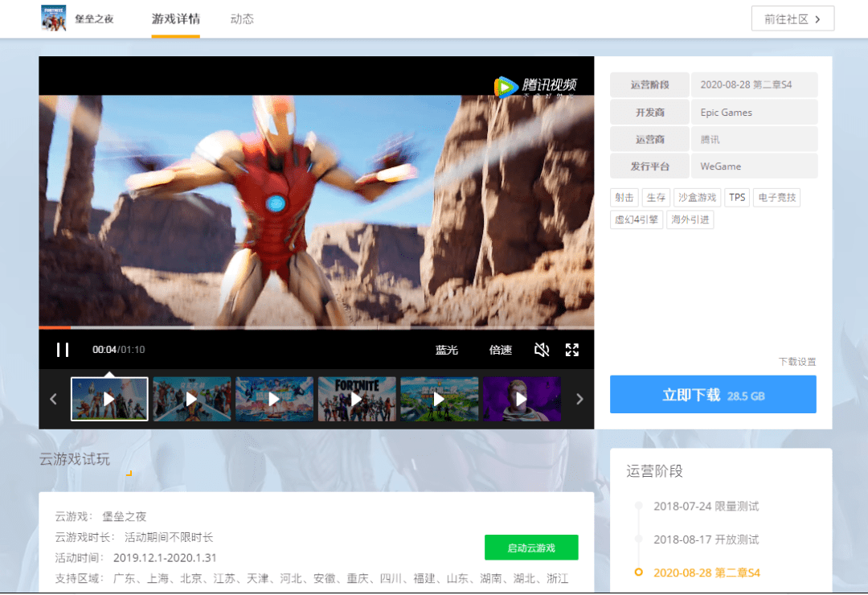Play the purple background video thumbnail
The height and width of the screenshot is (595, 868).
tap(522, 399)
